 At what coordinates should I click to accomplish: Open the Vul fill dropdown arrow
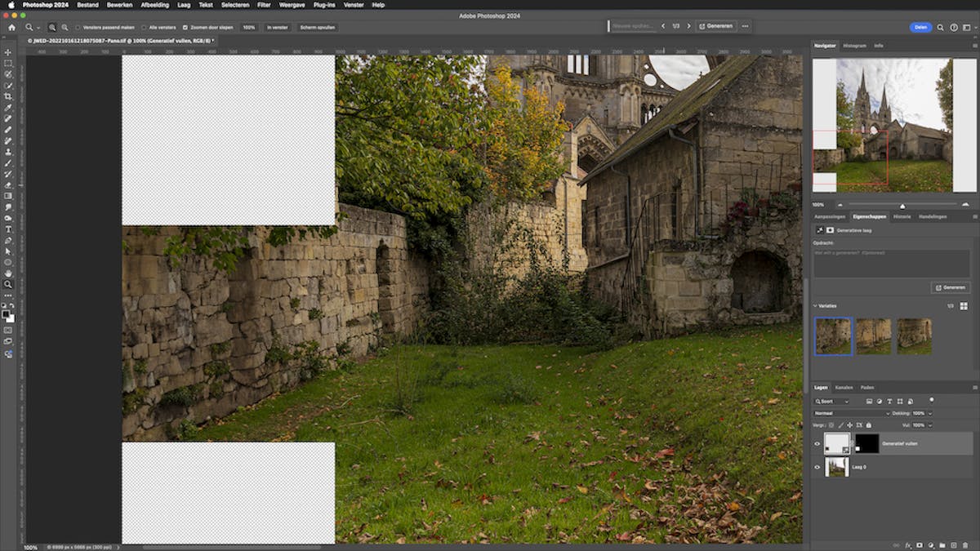coord(930,425)
